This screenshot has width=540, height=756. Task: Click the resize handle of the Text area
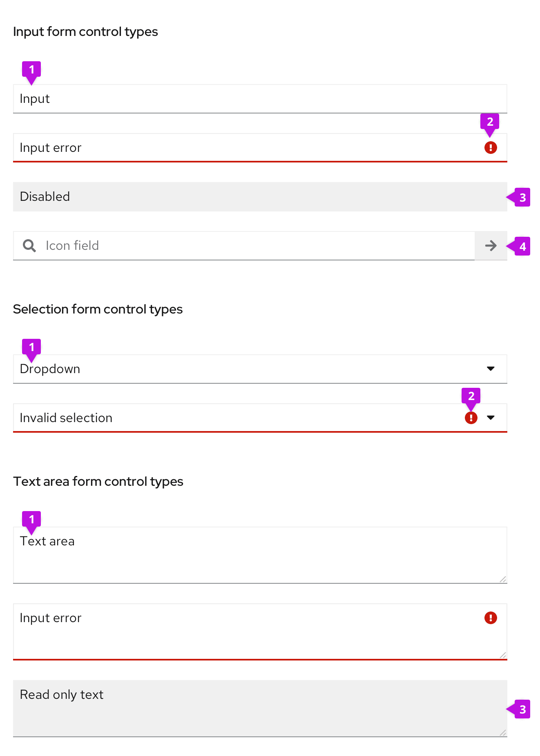503,579
